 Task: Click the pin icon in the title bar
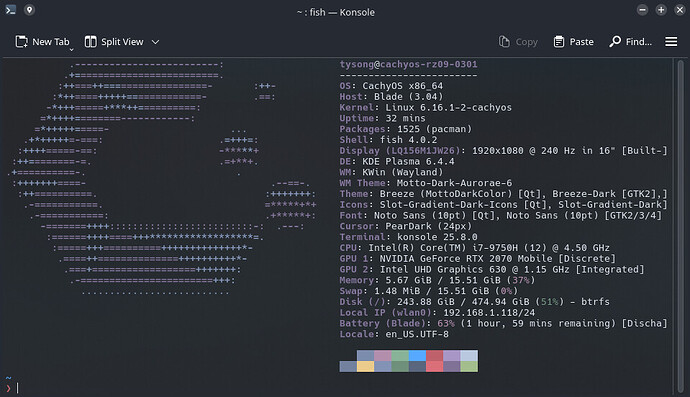pos(29,10)
